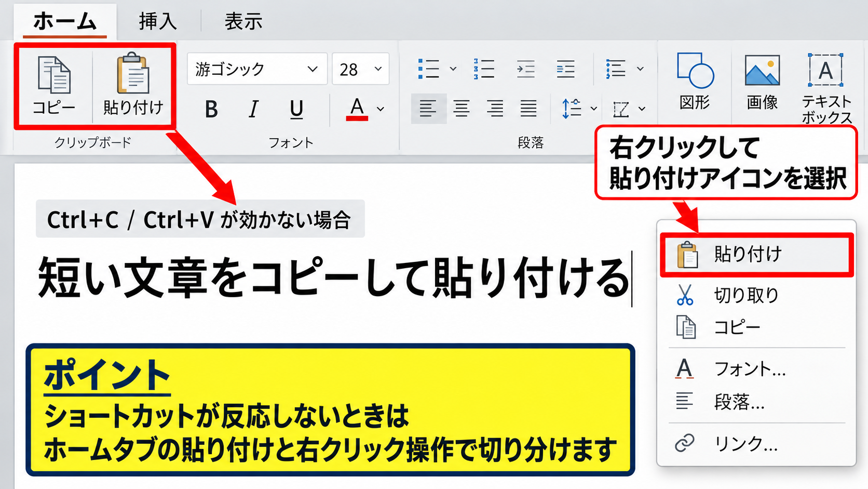Open the multilevel list dropdown arrow
868x489 pixels.
tap(640, 69)
